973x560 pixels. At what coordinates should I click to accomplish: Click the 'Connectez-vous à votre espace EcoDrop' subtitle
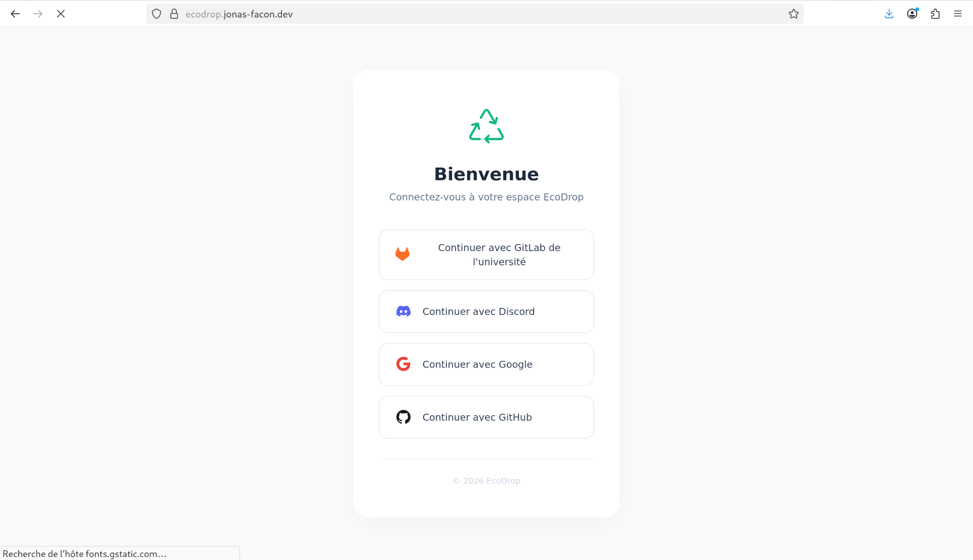(x=486, y=197)
